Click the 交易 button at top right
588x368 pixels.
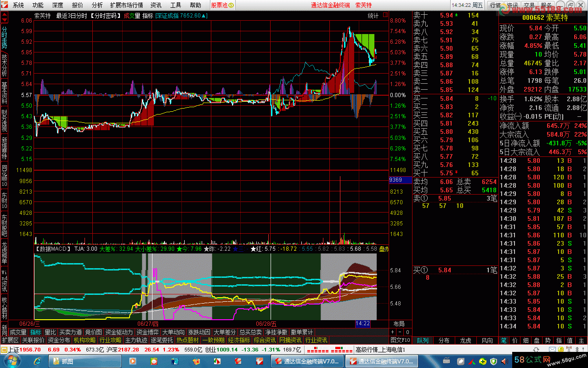(x=529, y=6)
